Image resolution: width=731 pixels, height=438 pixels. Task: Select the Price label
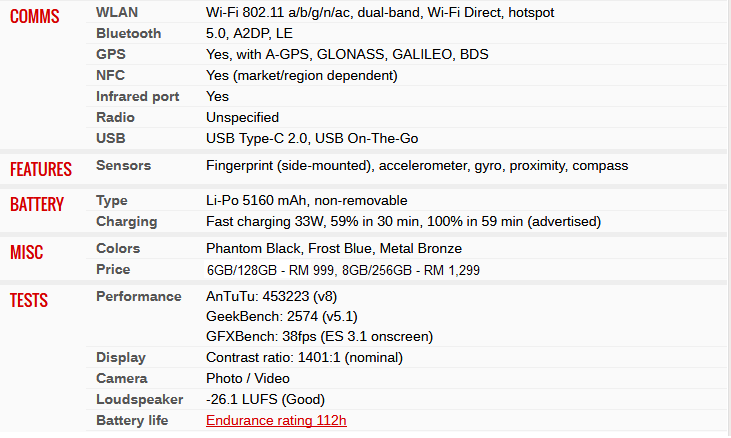(113, 269)
